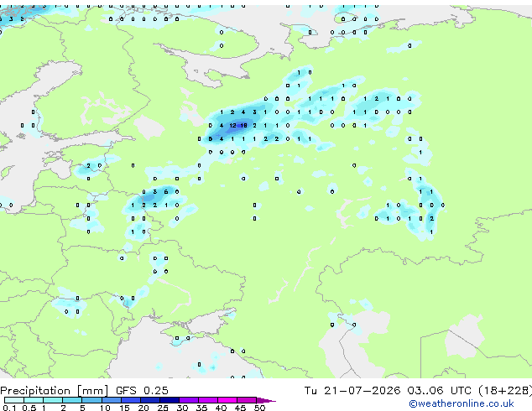Pick the legend swatch between 45 and 50

[247, 400]
